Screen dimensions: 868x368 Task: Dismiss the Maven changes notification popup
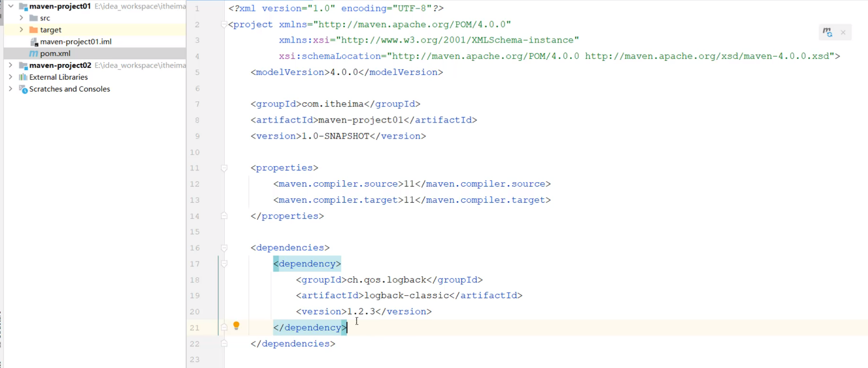pyautogui.click(x=843, y=32)
